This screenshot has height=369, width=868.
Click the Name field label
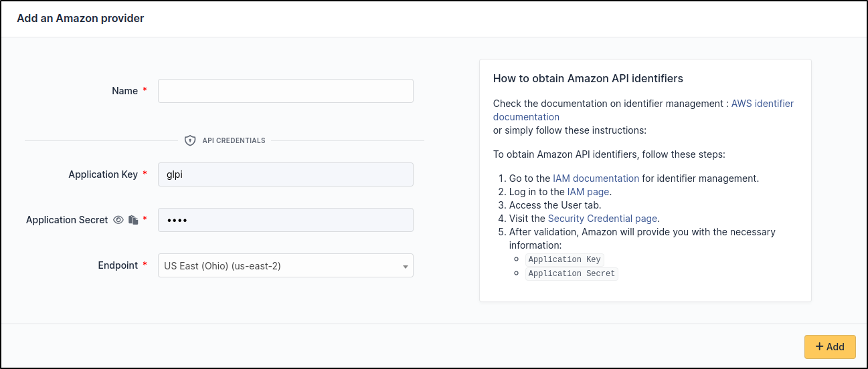tap(124, 91)
